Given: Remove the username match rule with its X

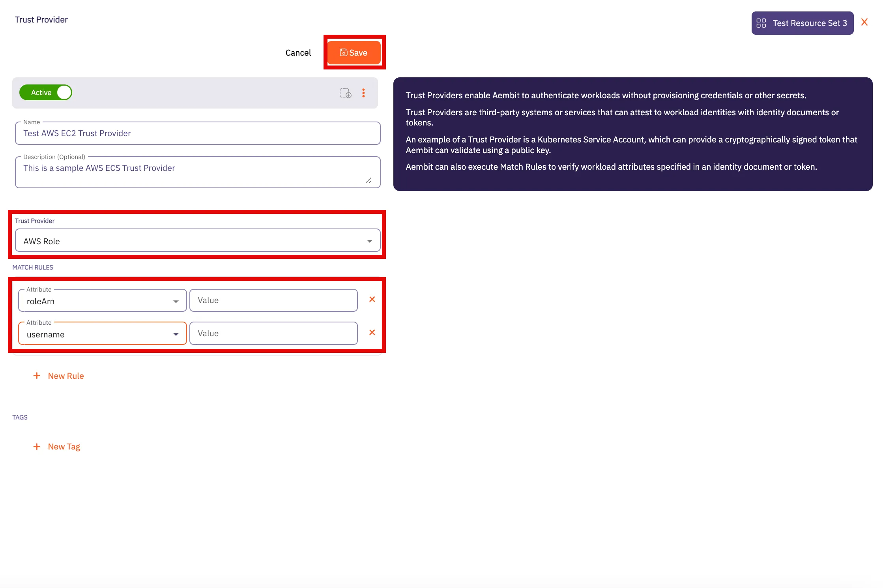Looking at the screenshot, I should point(372,332).
